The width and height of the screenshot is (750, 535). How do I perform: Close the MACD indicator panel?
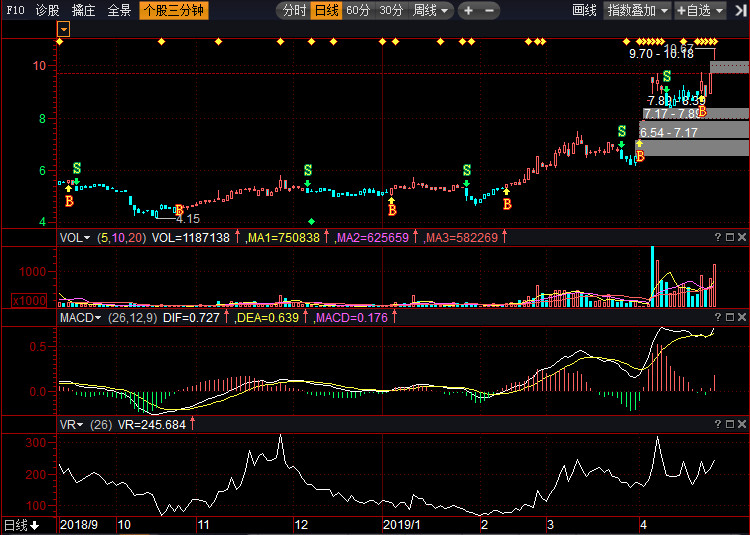pyautogui.click(x=742, y=317)
